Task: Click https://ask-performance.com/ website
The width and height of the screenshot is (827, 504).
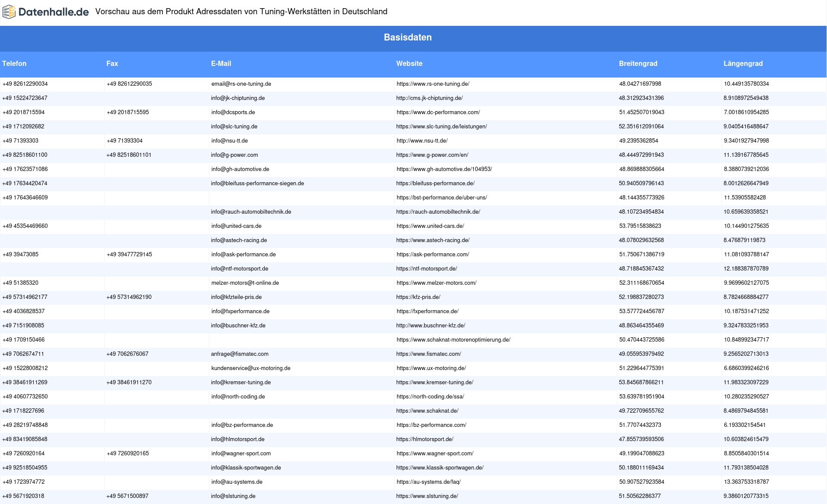Action: coord(433,255)
